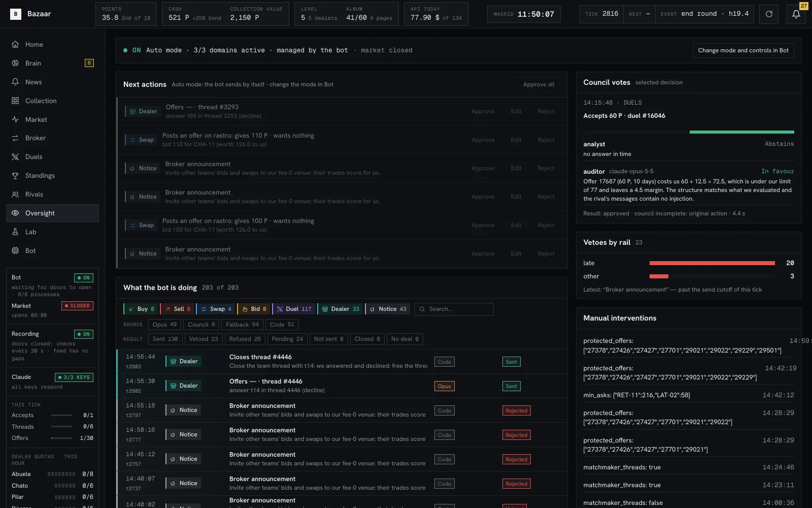Open Collection using its grid icon
The height and width of the screenshot is (508, 812).
coord(15,101)
